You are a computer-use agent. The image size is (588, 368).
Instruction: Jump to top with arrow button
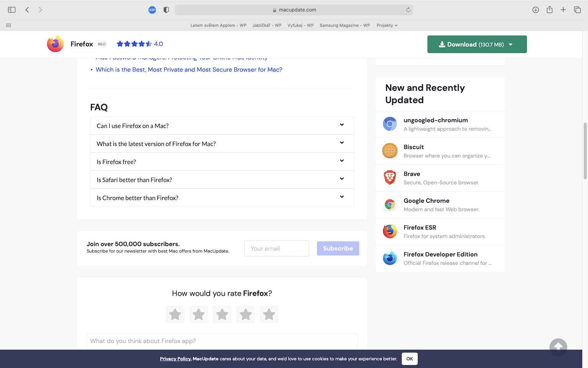click(558, 347)
